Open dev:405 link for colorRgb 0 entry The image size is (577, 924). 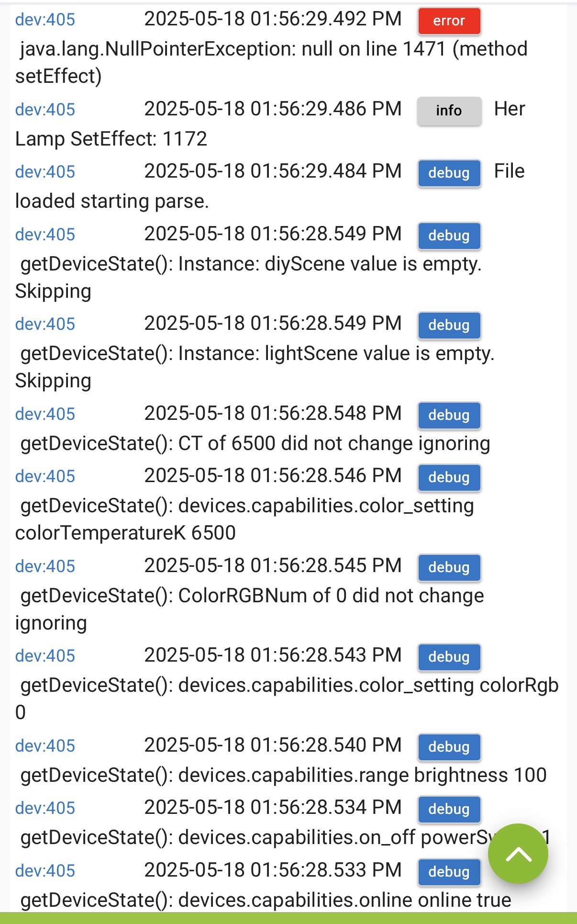[45, 656]
